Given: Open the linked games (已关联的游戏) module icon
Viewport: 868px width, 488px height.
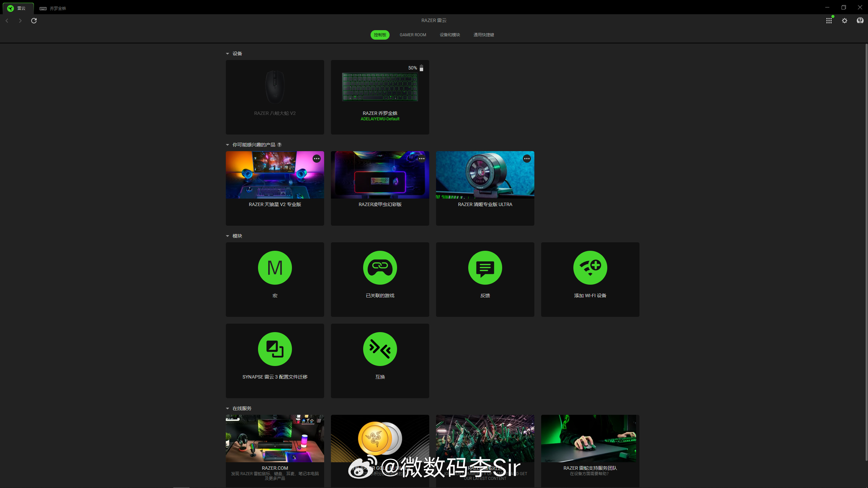Looking at the screenshot, I should point(380,268).
